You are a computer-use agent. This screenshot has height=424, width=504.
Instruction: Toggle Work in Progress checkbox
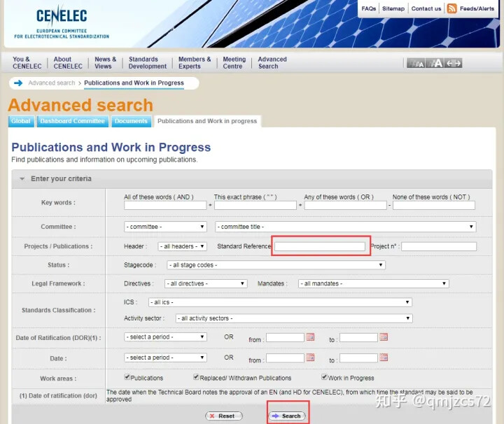click(x=324, y=377)
